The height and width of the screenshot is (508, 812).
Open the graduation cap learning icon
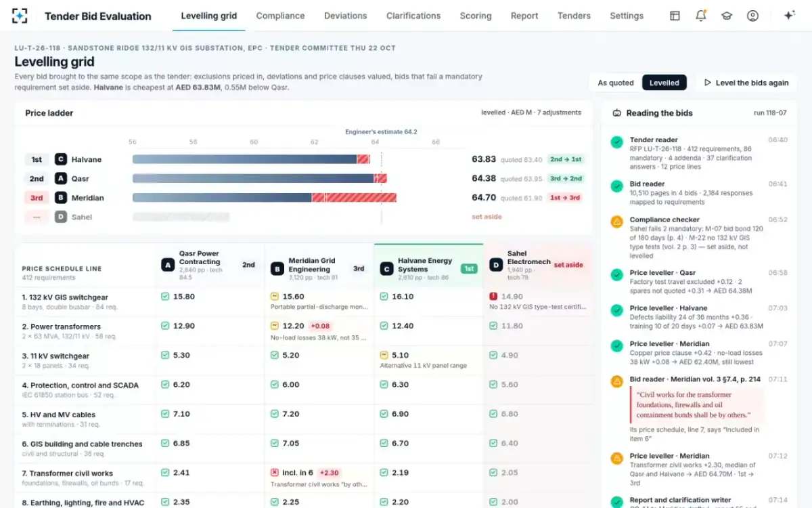pos(727,16)
